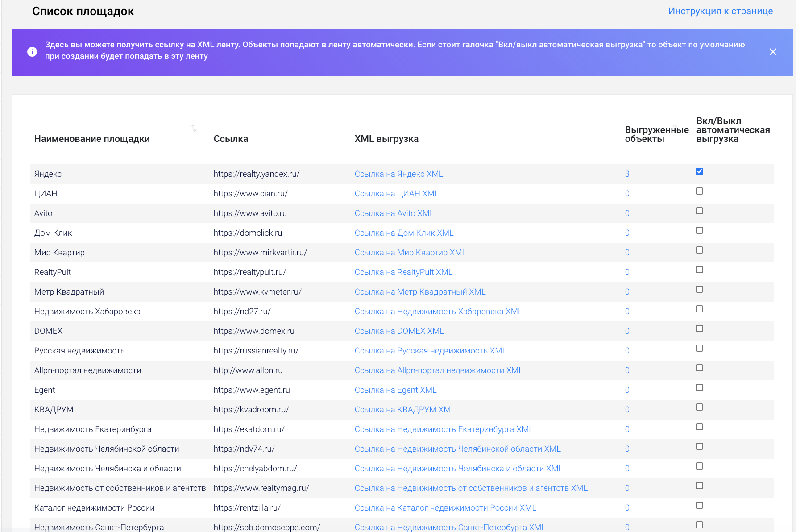Open Ссылка на Недвижимость Хабаровска XML
Viewport: 796px width, 532px height.
click(x=438, y=312)
